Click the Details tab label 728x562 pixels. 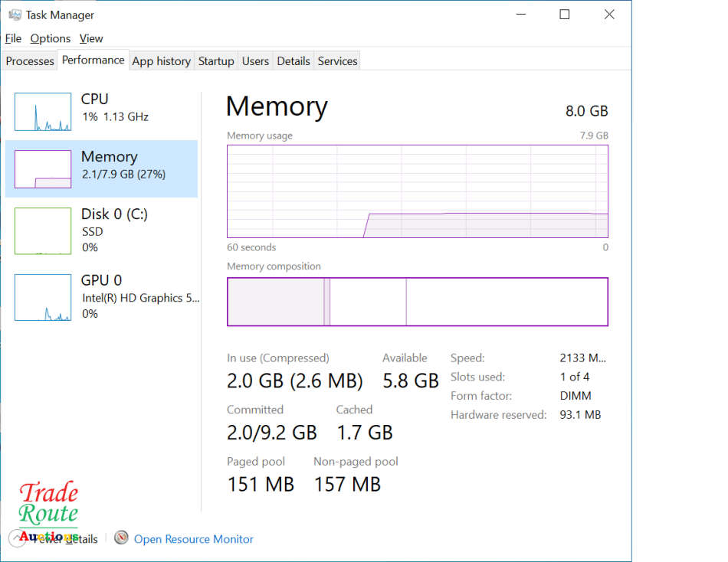(293, 60)
